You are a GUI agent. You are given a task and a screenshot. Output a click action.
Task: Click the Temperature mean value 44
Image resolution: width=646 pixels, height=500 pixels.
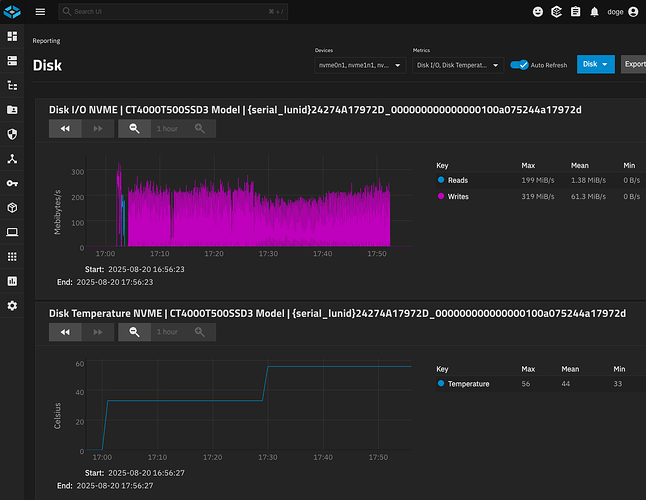point(566,384)
